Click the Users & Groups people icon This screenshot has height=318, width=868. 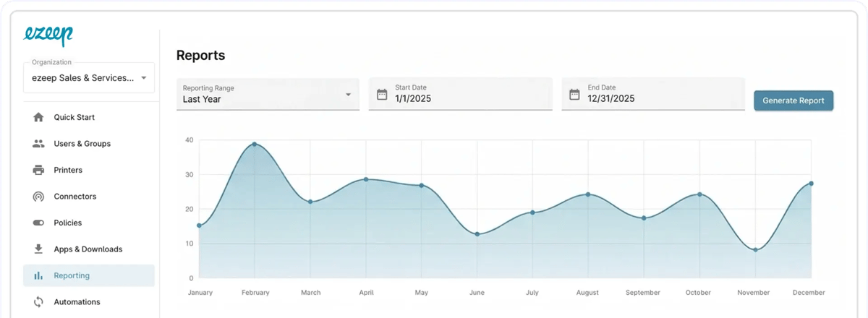point(38,144)
